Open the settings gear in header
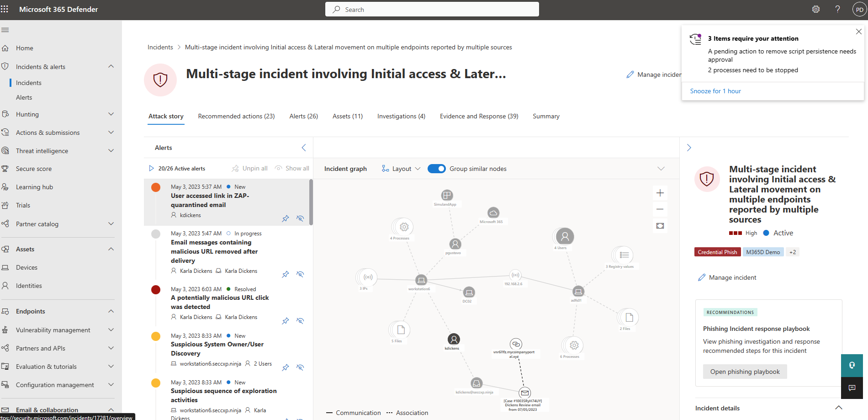Image resolution: width=868 pixels, height=420 pixels. pos(816,9)
